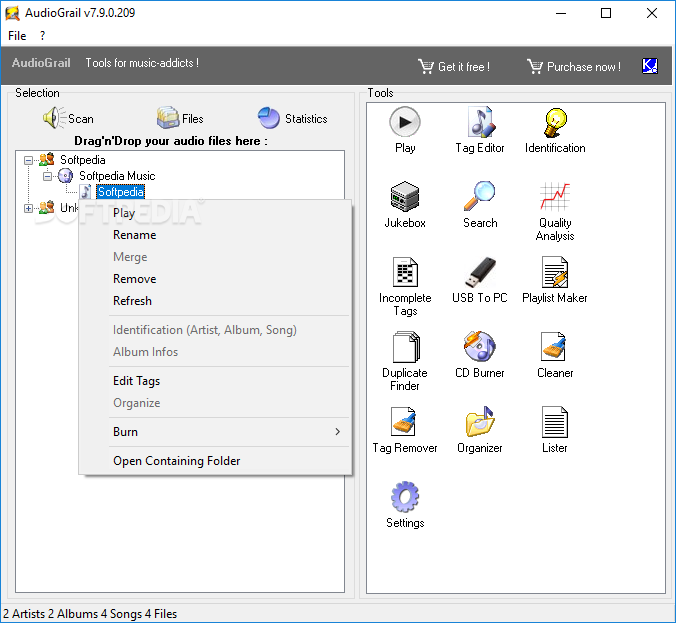Open the Play tool icon
Image resolution: width=676 pixels, height=623 pixels.
pyautogui.click(x=405, y=122)
